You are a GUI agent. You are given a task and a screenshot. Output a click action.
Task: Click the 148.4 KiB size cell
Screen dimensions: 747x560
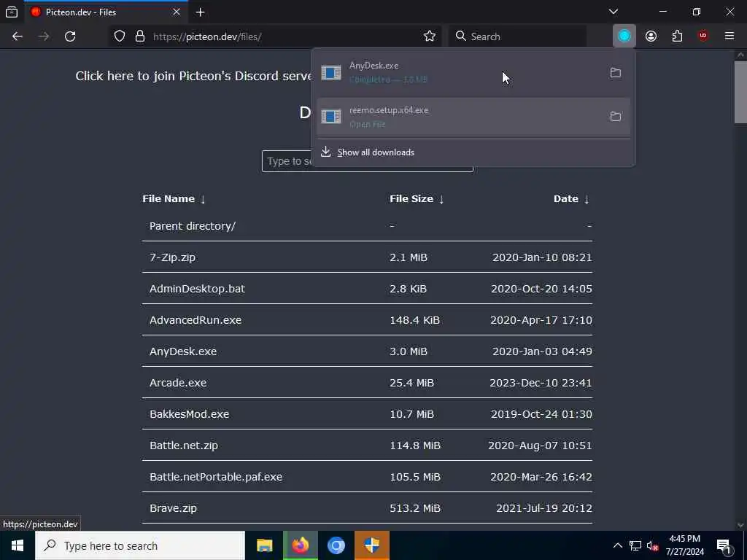[414, 320]
